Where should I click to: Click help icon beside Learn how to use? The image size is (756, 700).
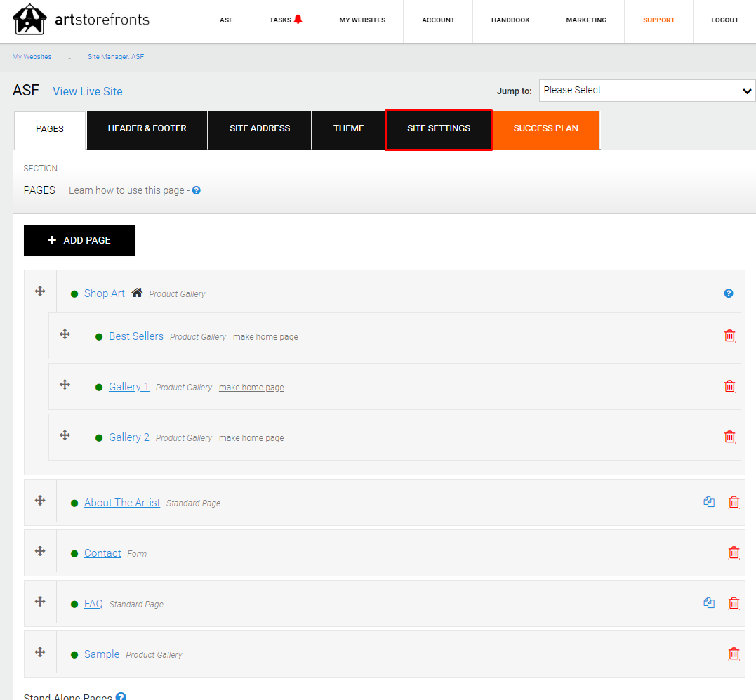197,190
